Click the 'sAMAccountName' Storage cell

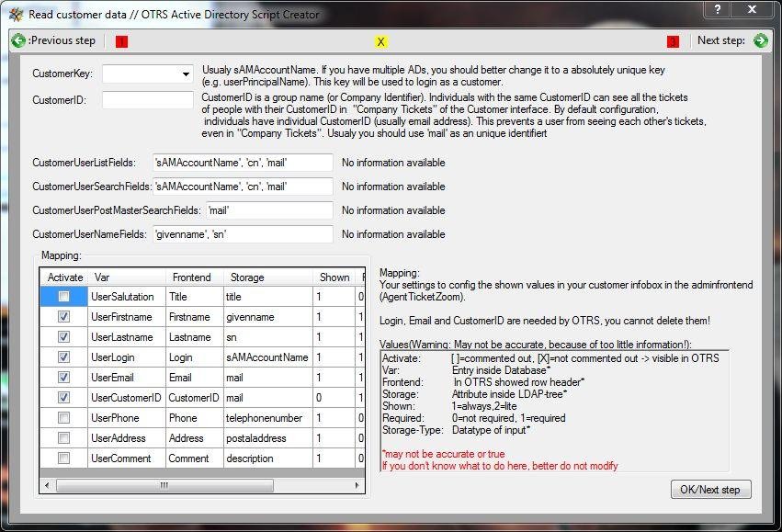coord(267,357)
